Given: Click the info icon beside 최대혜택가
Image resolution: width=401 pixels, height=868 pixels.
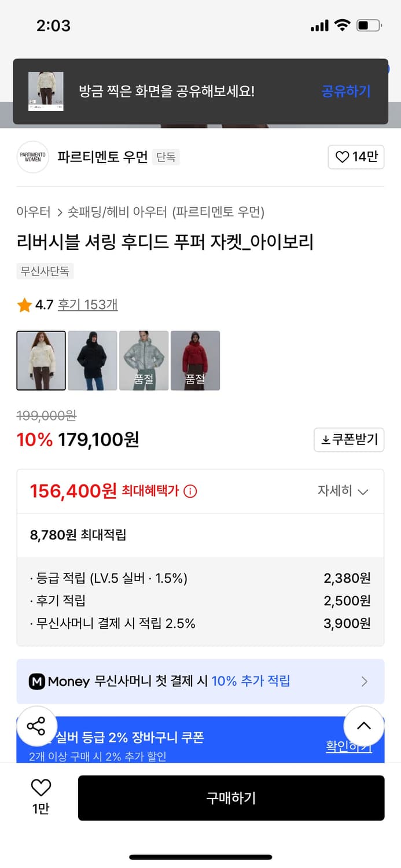Looking at the screenshot, I should point(192,491).
